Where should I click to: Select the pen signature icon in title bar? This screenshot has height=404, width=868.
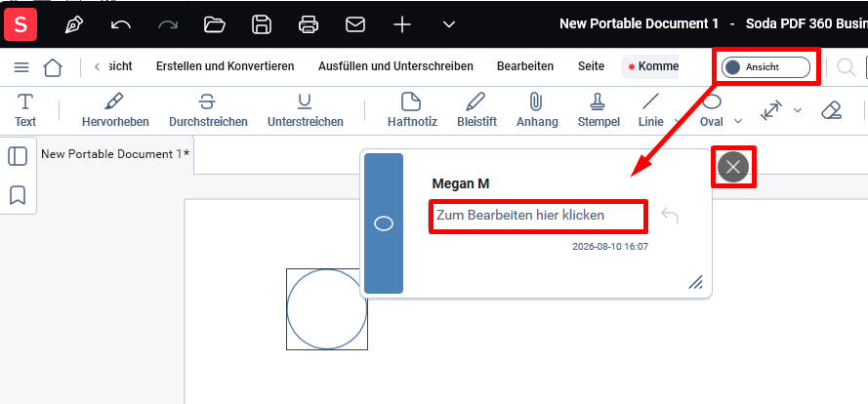[74, 25]
